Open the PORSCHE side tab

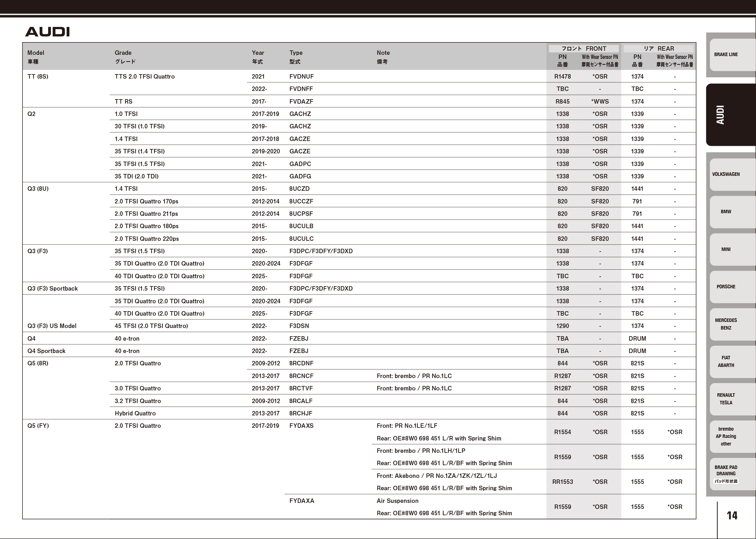(x=733, y=287)
